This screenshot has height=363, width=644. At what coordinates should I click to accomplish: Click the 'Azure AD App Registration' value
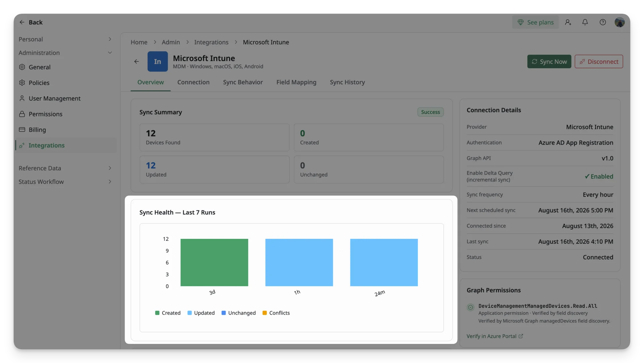[576, 143]
